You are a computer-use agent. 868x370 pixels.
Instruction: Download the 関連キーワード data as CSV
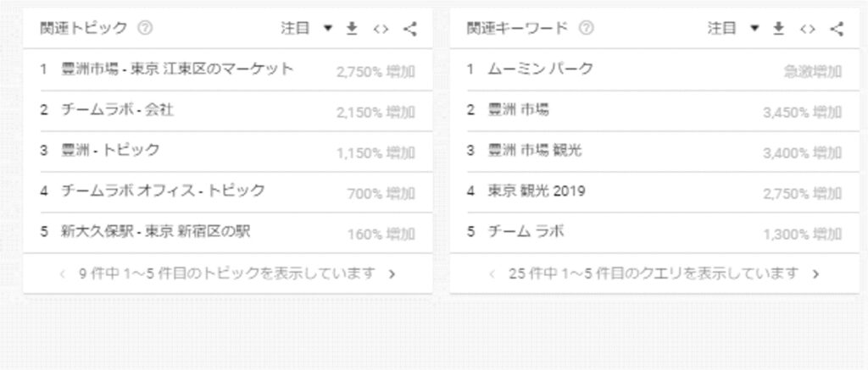779,29
